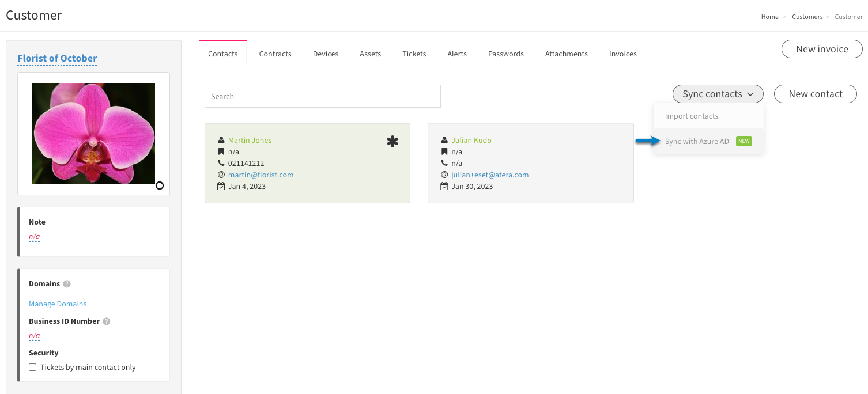Go to Customers in the breadcrumb
The height and width of the screenshot is (394, 868).
(807, 17)
